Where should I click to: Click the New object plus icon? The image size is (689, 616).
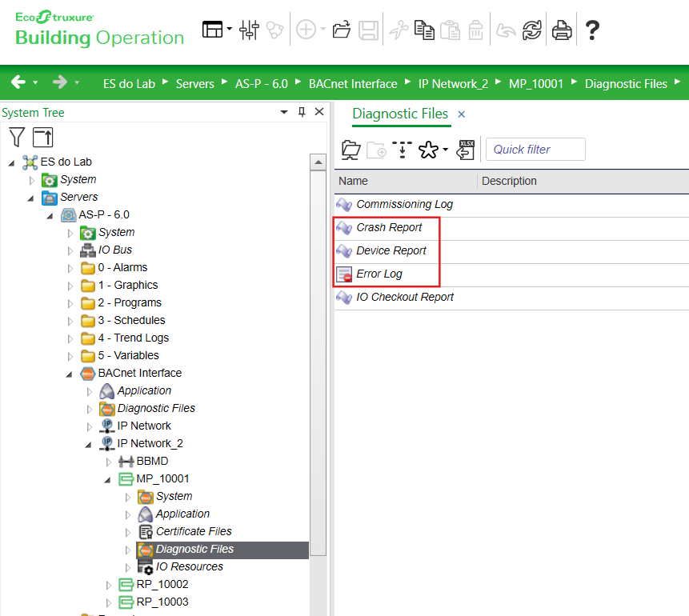point(306,30)
